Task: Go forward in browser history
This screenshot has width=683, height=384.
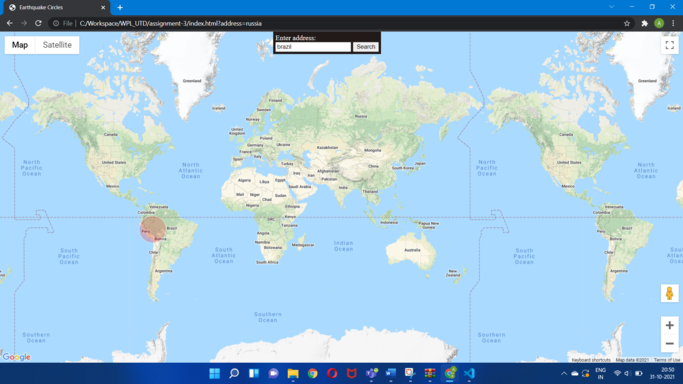Action: tap(24, 23)
